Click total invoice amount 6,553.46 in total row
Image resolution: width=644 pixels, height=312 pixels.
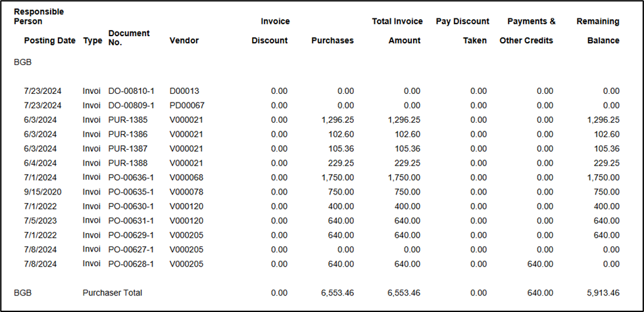coord(404,293)
